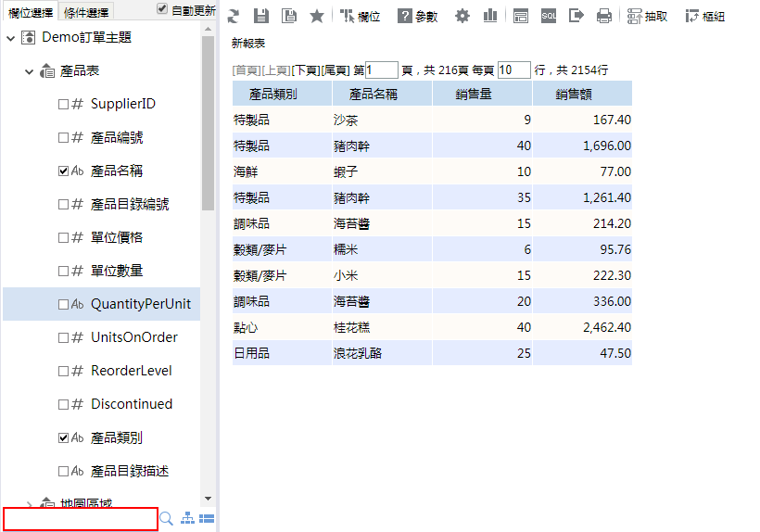This screenshot has height=532, width=760.
Task: Switch to the 條件選擇 tab
Action: pyautogui.click(x=86, y=12)
